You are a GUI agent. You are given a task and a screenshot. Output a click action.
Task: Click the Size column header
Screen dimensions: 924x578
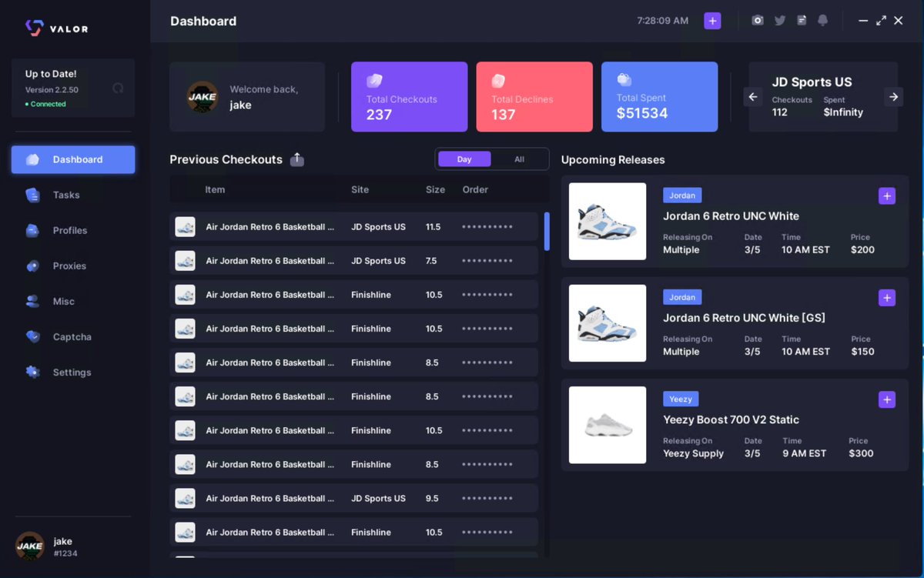tap(435, 189)
